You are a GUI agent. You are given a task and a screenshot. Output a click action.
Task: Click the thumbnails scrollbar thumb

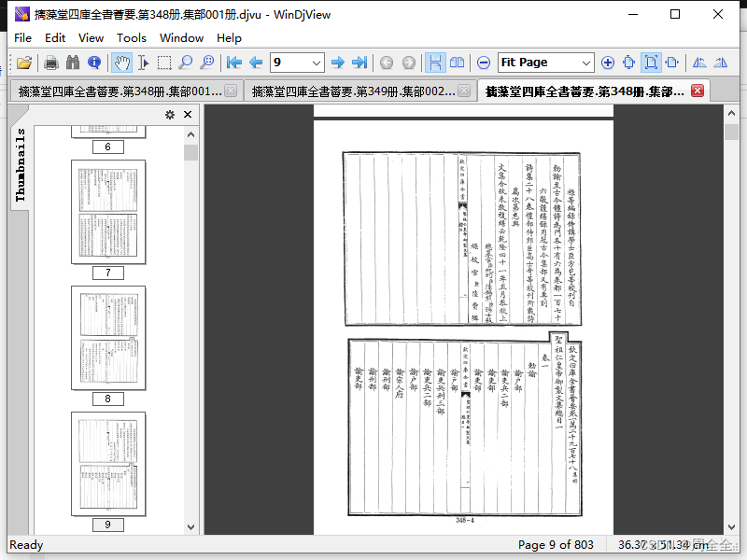(191, 152)
